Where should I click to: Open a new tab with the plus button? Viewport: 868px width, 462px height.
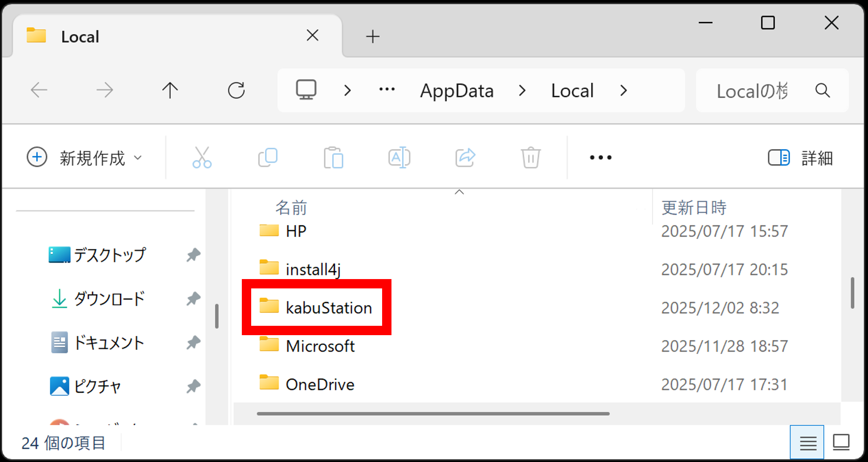372,36
